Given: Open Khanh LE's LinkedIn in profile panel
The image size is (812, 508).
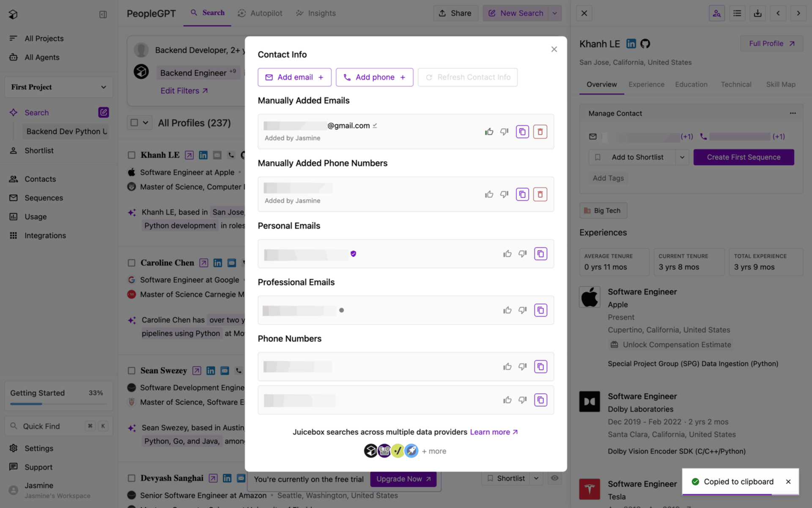Looking at the screenshot, I should click(631, 44).
